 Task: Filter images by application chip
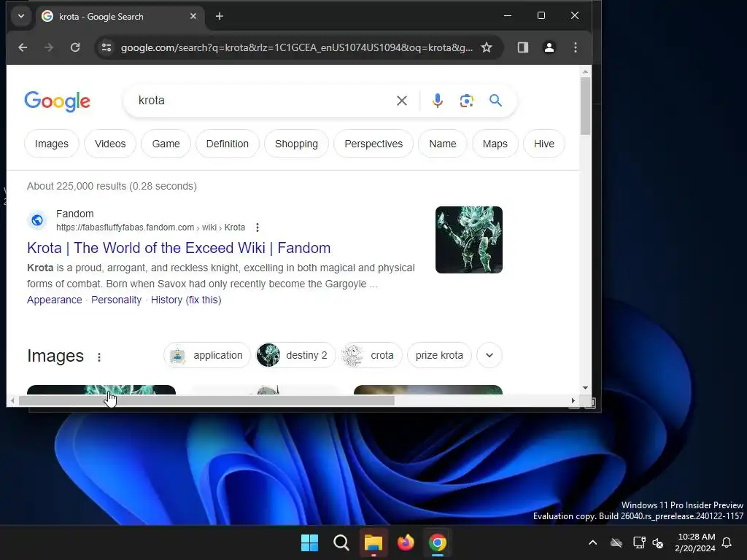(x=207, y=355)
